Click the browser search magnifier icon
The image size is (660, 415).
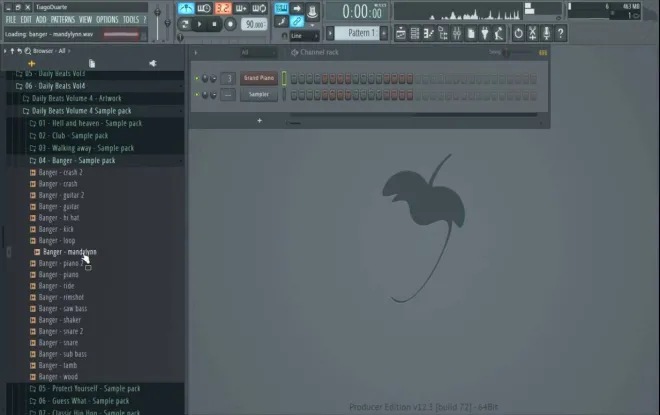pyautogui.click(x=28, y=51)
